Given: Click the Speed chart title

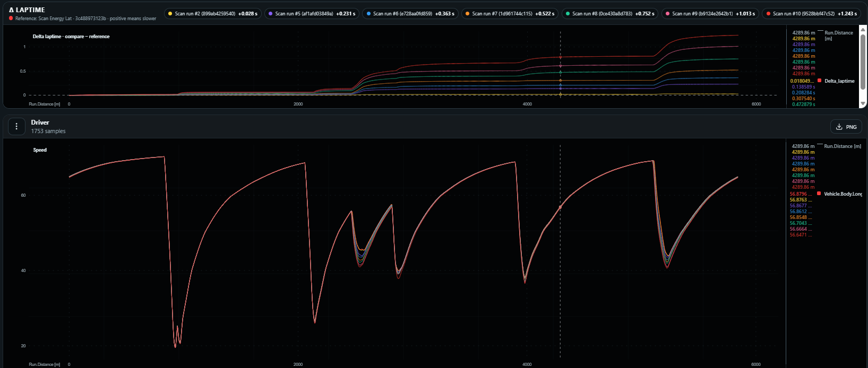Looking at the screenshot, I should (40, 150).
